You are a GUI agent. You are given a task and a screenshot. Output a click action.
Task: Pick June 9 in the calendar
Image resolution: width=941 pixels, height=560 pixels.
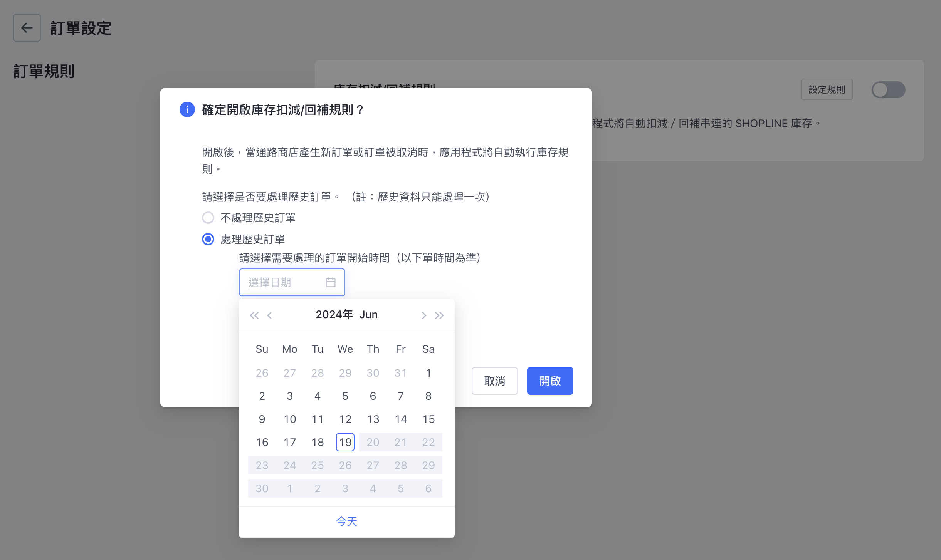(262, 419)
